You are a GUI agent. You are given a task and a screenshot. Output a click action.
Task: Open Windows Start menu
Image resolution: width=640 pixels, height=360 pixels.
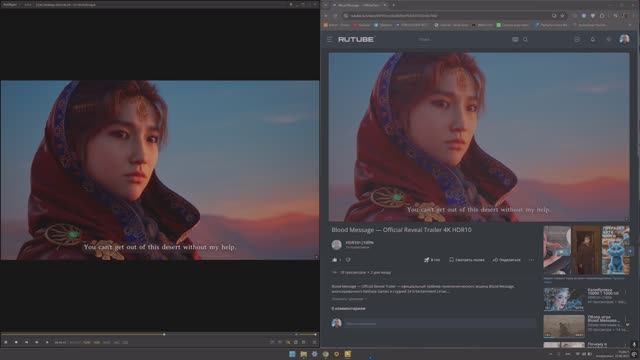[x=292, y=354]
